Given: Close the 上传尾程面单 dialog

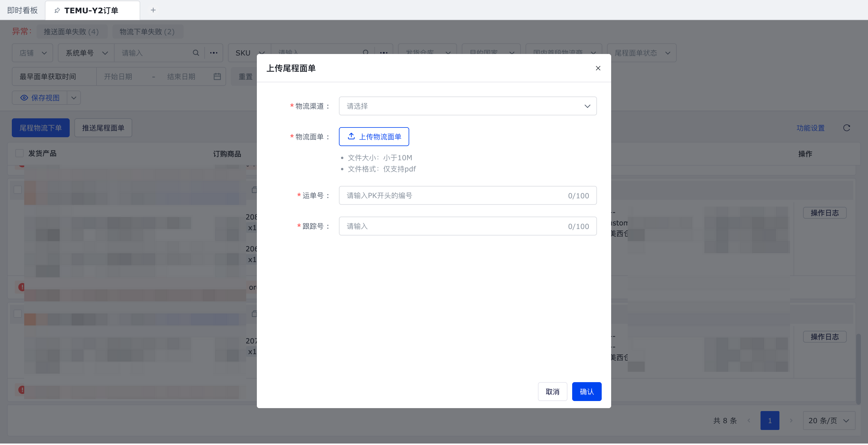Looking at the screenshot, I should [598, 68].
